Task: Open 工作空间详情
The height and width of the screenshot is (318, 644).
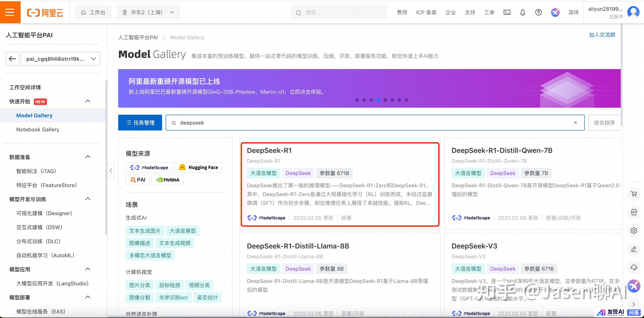Action: tap(25, 87)
